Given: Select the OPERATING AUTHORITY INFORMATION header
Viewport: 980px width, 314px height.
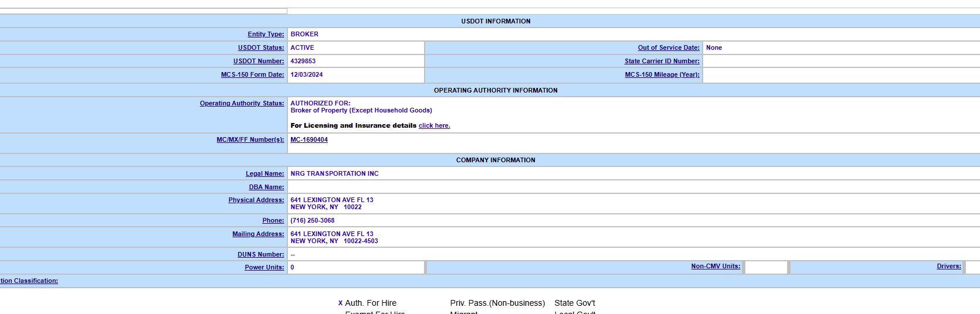Looking at the screenshot, I should [x=496, y=91].
